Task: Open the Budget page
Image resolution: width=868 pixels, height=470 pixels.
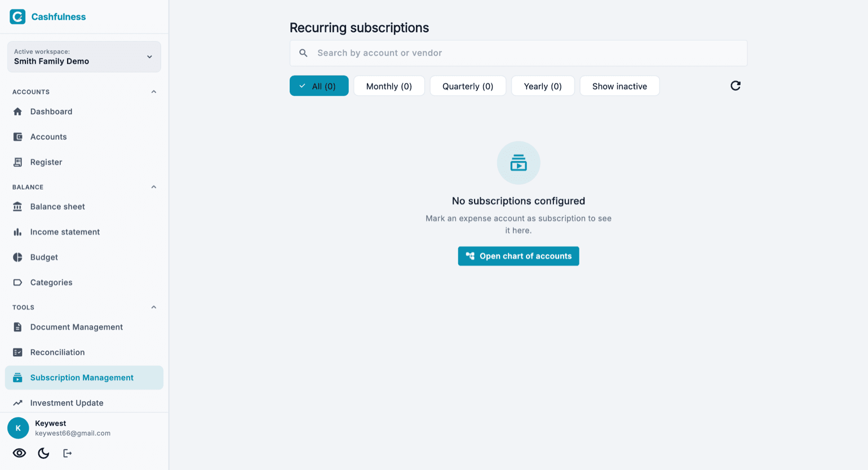Action: [84, 258]
